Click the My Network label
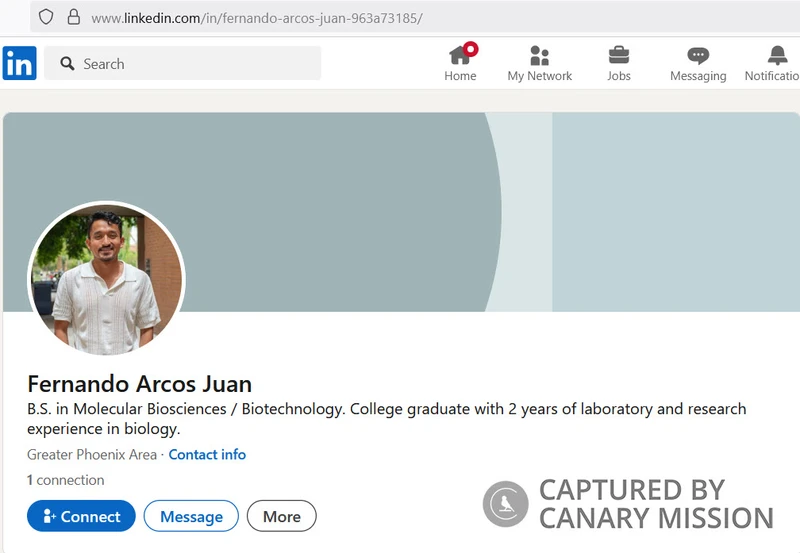 [x=539, y=76]
